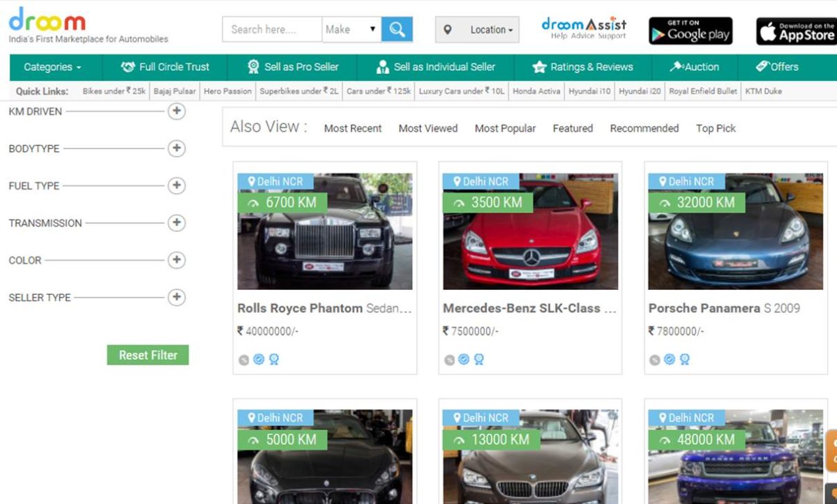Image resolution: width=837 pixels, height=504 pixels.
Task: Open the blue Porsche Panamera photo
Action: (x=736, y=231)
